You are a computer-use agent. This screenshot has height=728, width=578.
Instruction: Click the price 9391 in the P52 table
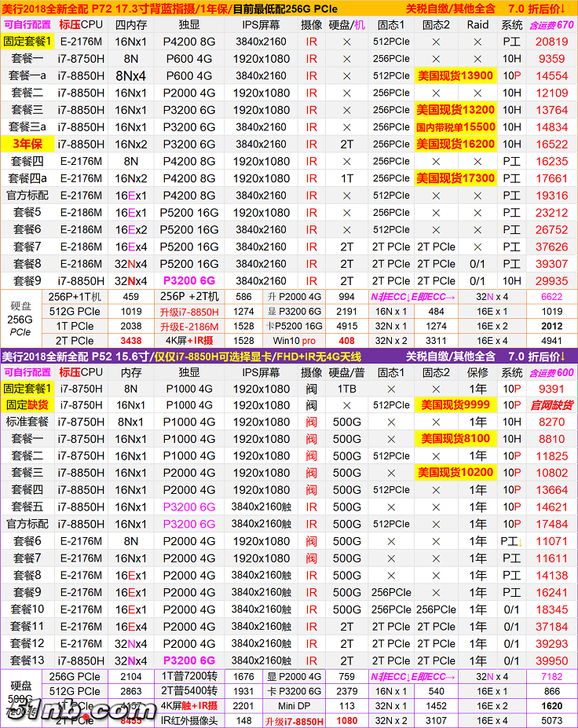[551, 389]
